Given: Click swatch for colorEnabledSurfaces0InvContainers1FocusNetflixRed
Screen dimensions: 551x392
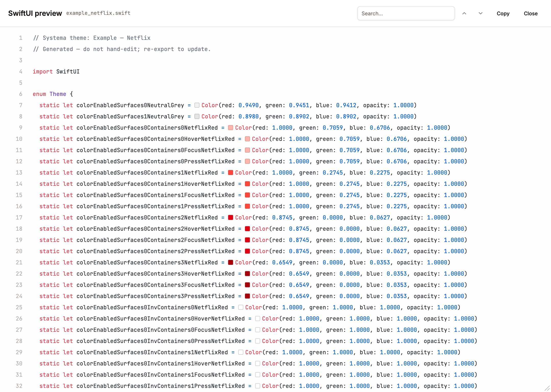Looking at the screenshot, I should (x=258, y=375).
